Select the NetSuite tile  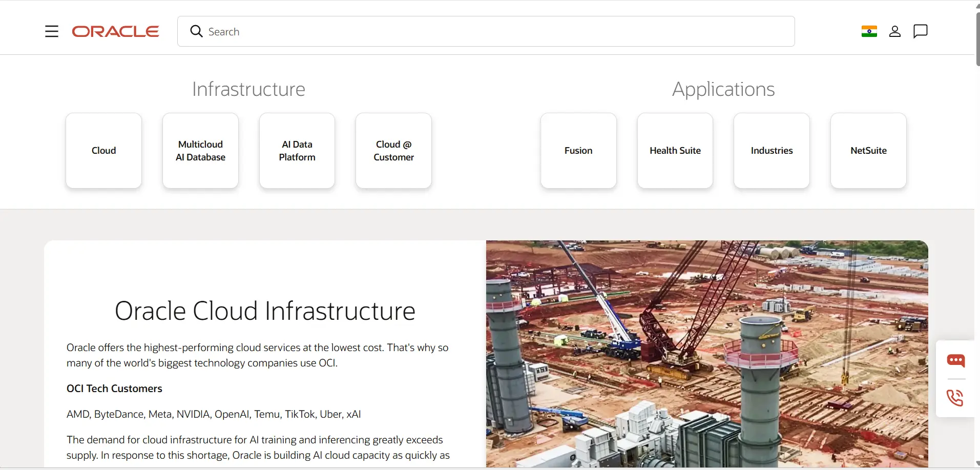(x=868, y=151)
